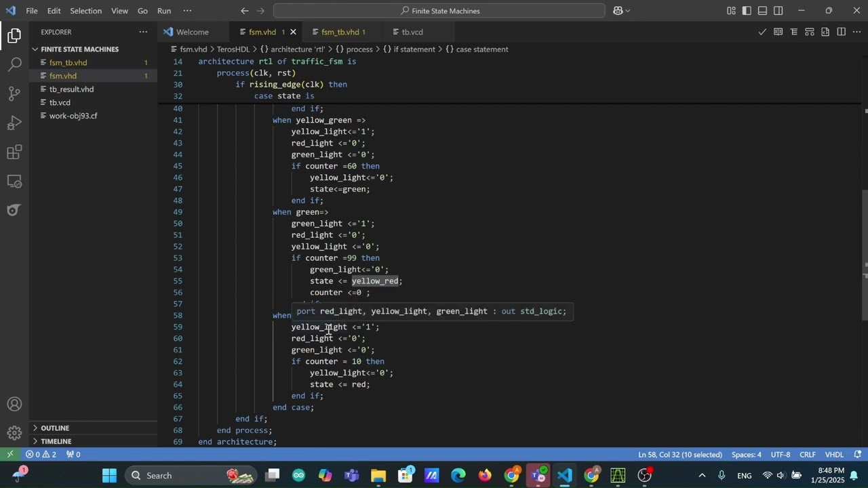
Task: Toggle primary side bar visibility
Action: [x=747, y=11]
